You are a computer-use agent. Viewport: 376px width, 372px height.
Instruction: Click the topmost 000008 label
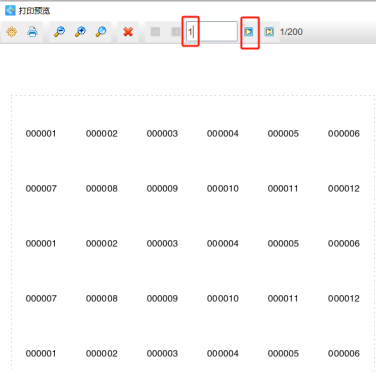(102, 189)
